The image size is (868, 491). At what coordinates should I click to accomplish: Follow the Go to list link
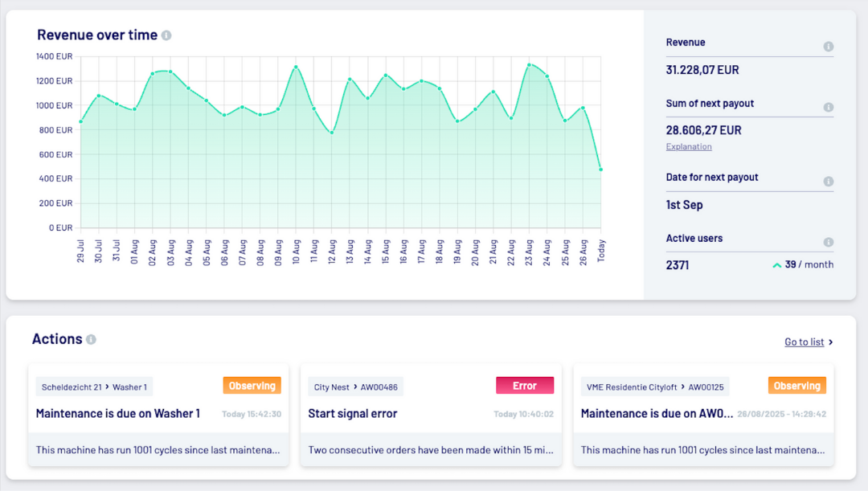click(x=805, y=342)
